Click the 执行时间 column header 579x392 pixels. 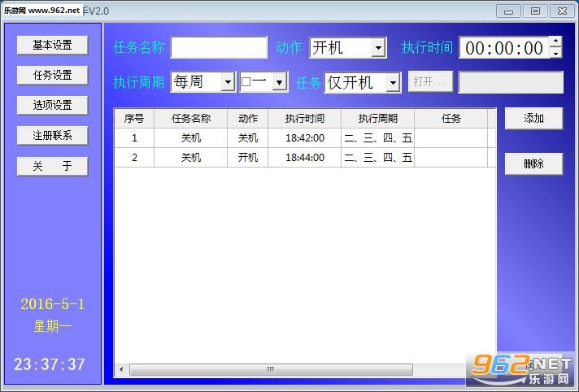coord(305,118)
